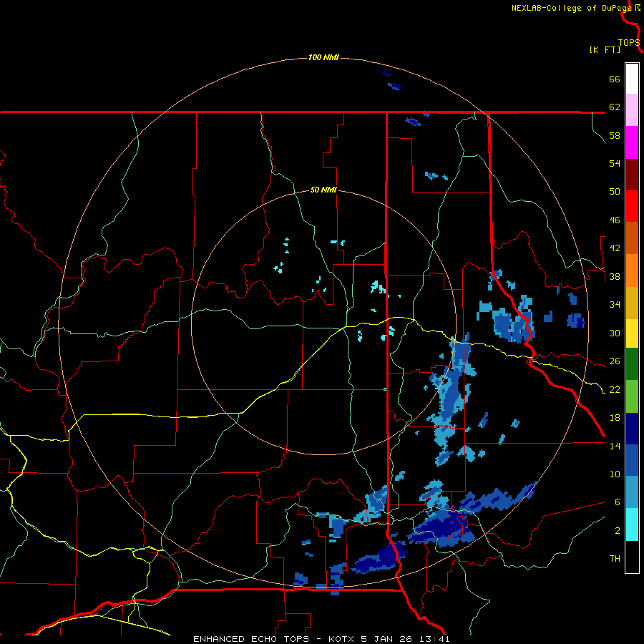Pick the magenta legend color block
Image resolution: width=644 pixels, height=644 pixels.
(x=632, y=142)
